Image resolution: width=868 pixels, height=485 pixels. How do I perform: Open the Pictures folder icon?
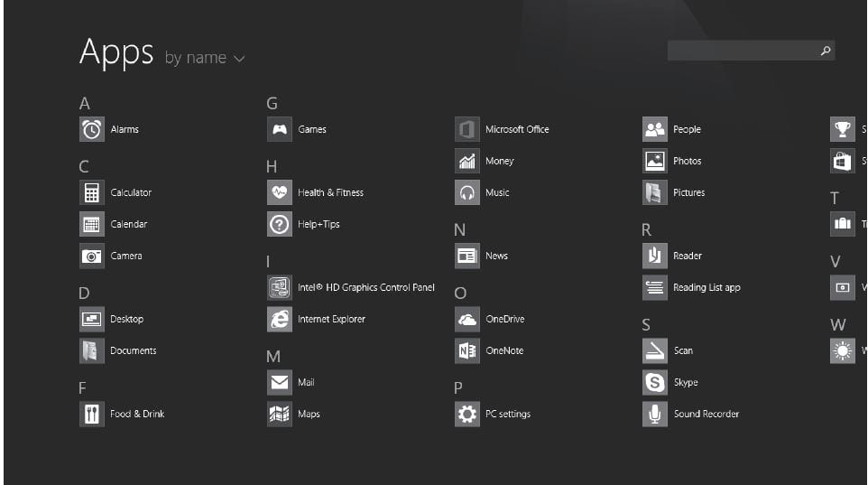(x=655, y=193)
